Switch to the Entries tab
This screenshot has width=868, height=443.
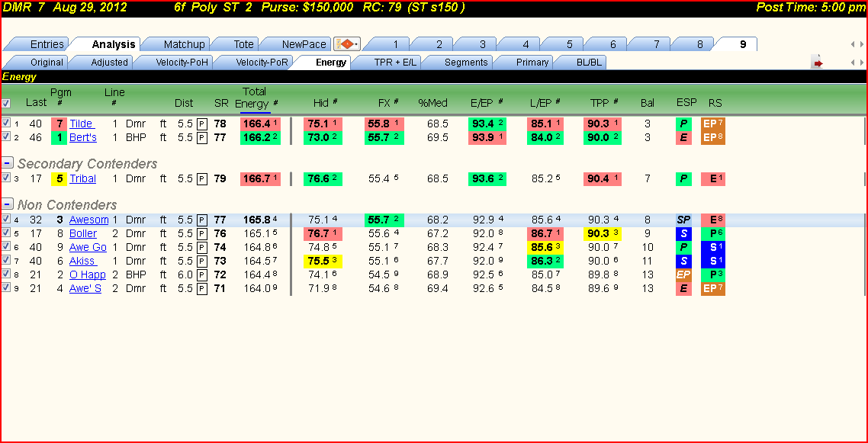tap(47, 45)
